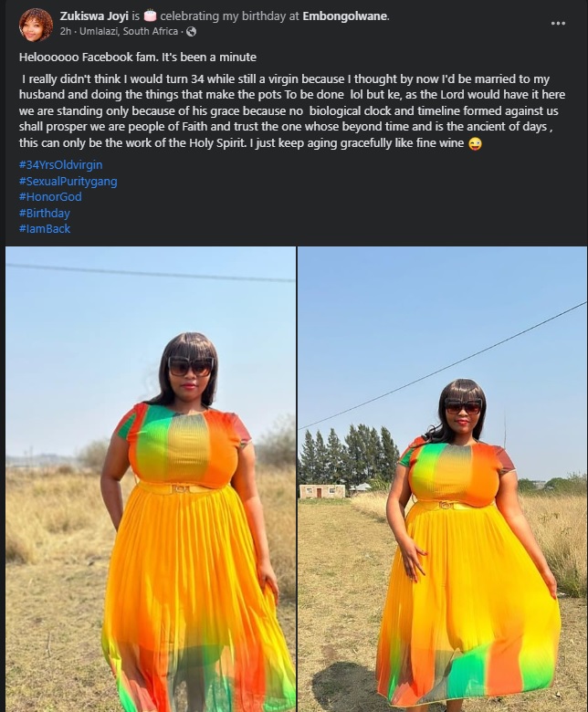
Task: Open the #SexualPuritygang hashtag
Action: point(68,181)
